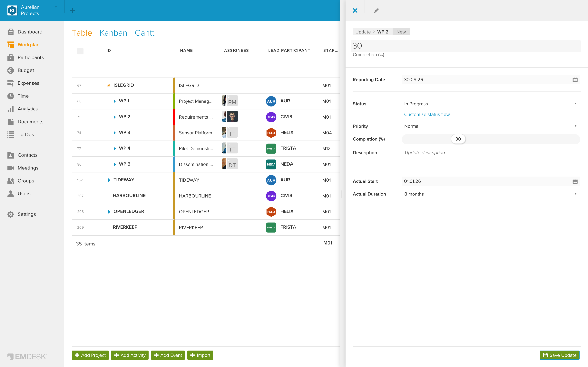
Task: Open the Status dropdown
Action: pos(491,104)
